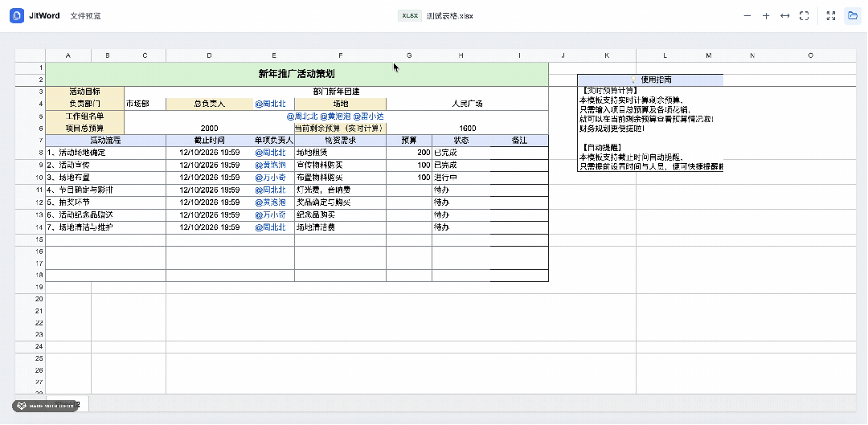
Task: Click the cell 4、节目确定与彩排
Action: 106,190
